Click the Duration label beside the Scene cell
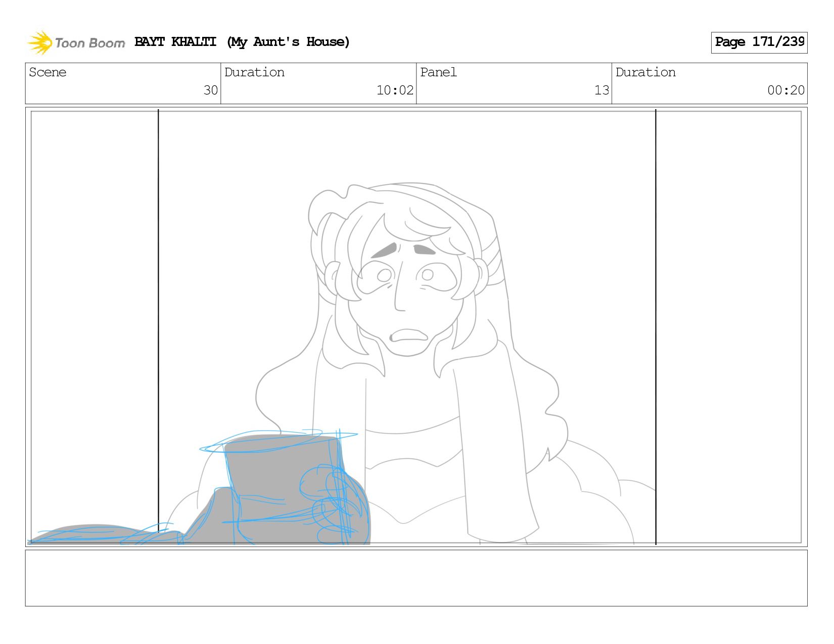 (254, 72)
